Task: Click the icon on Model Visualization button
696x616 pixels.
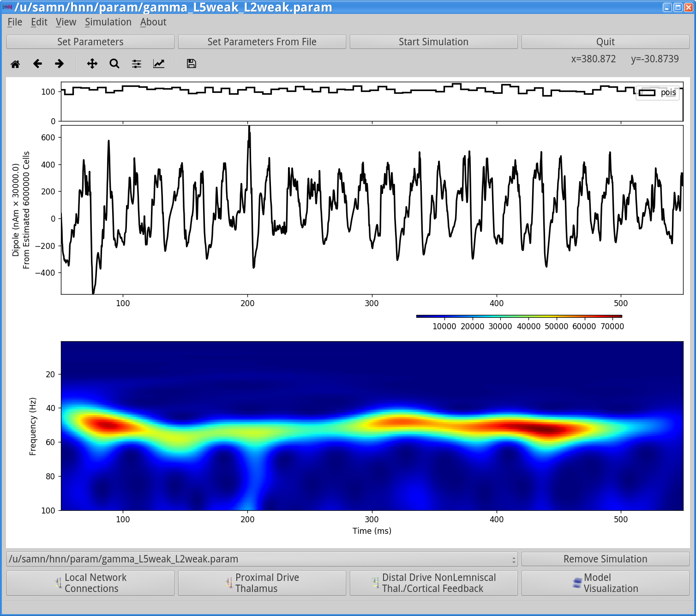Action: 577,583
